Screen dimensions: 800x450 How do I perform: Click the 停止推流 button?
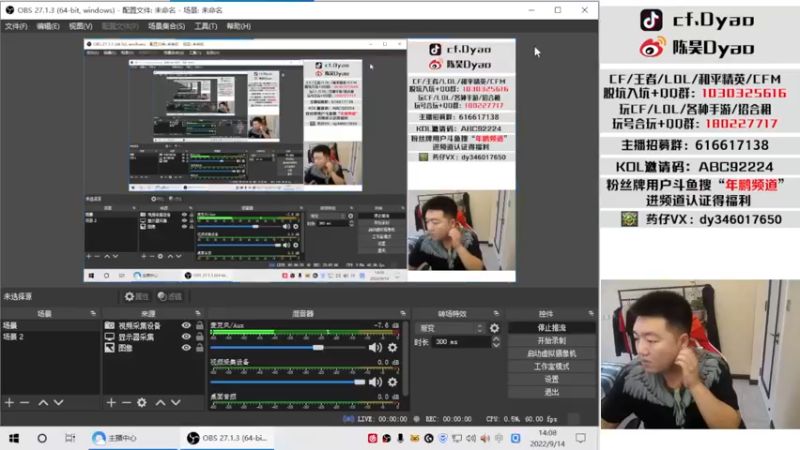pos(552,328)
